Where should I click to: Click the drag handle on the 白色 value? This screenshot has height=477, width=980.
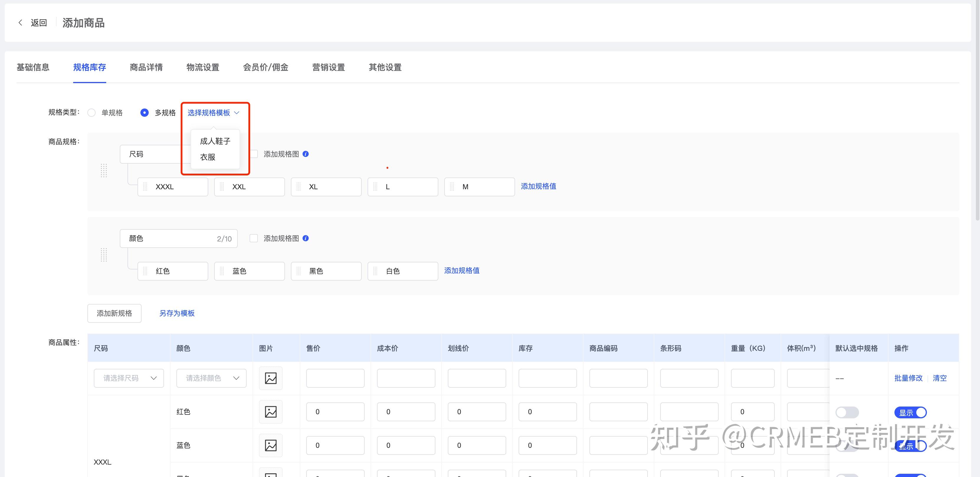click(375, 271)
